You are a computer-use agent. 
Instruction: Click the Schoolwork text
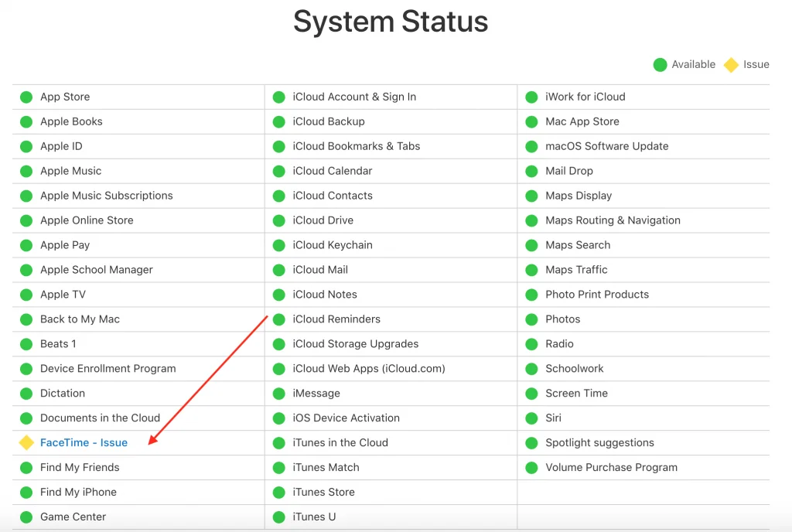(x=575, y=369)
